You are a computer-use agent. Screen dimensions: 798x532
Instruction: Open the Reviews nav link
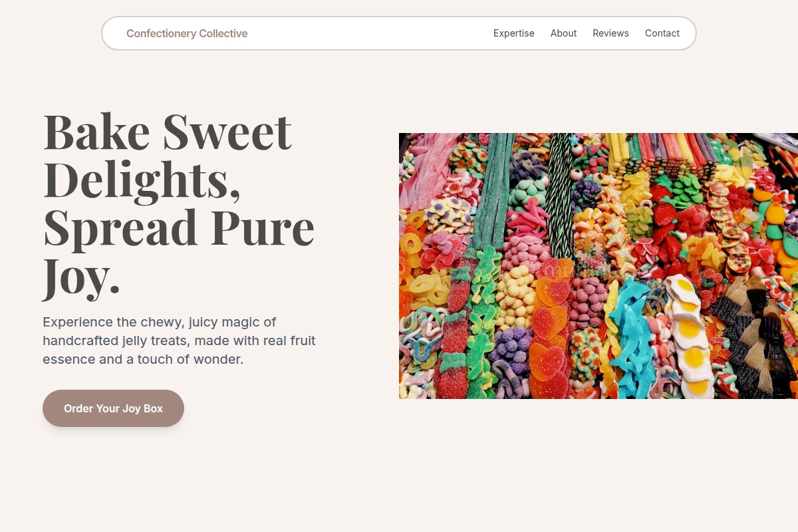[x=610, y=33]
